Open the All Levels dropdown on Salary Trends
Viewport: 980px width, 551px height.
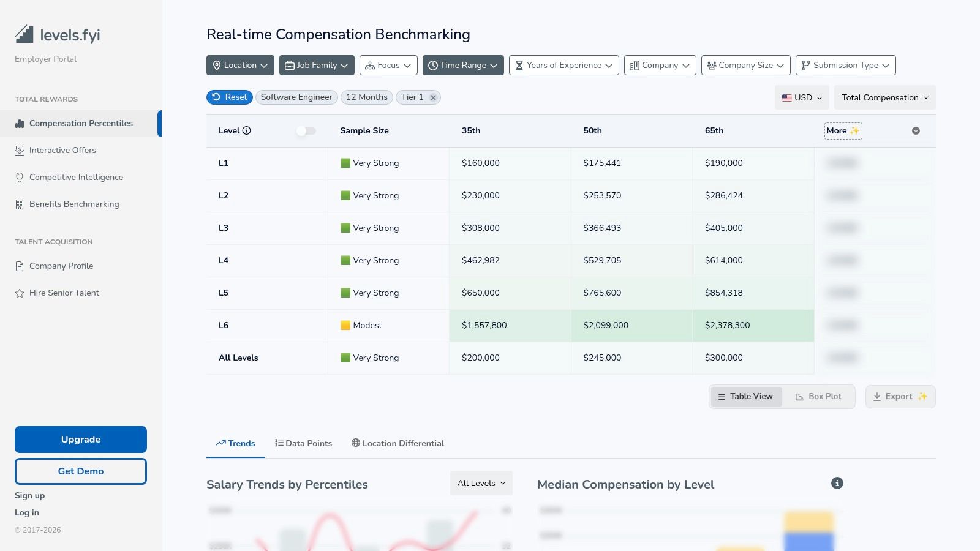click(480, 483)
